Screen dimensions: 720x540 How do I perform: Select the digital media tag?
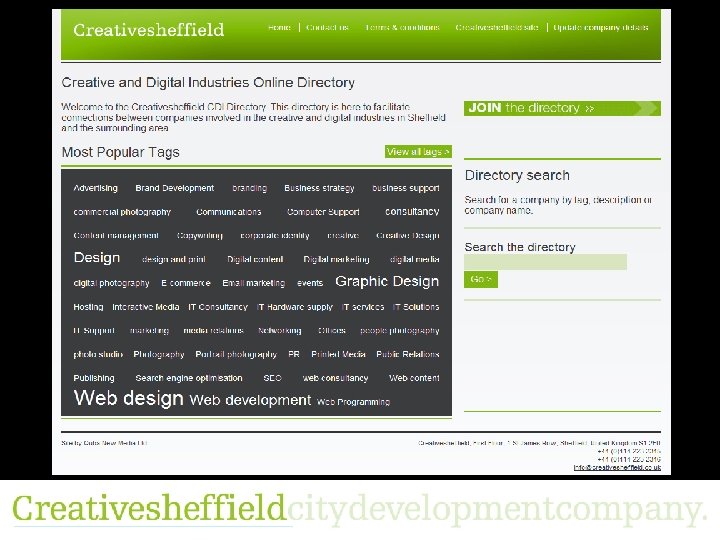click(415, 259)
